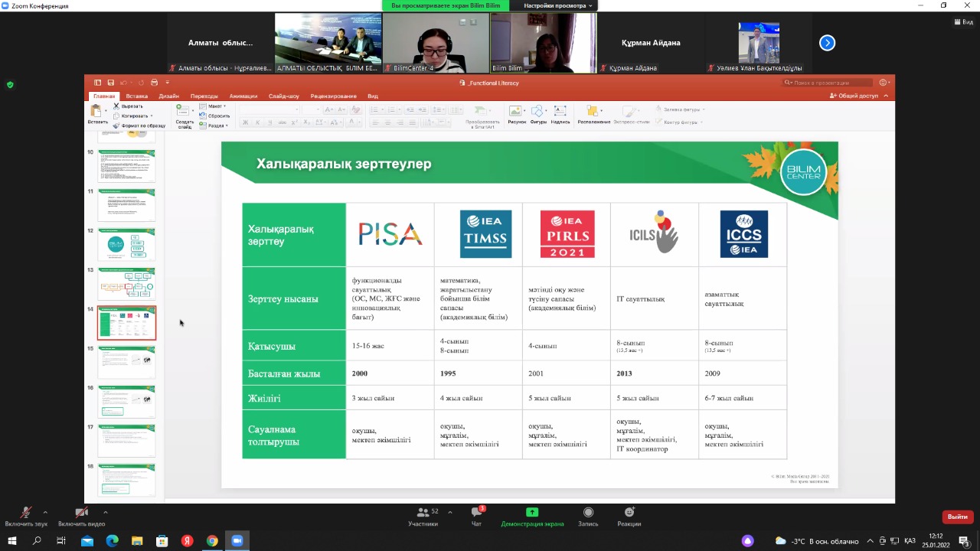
Task: Switch to the Переходы ribbon tab
Action: [204, 96]
